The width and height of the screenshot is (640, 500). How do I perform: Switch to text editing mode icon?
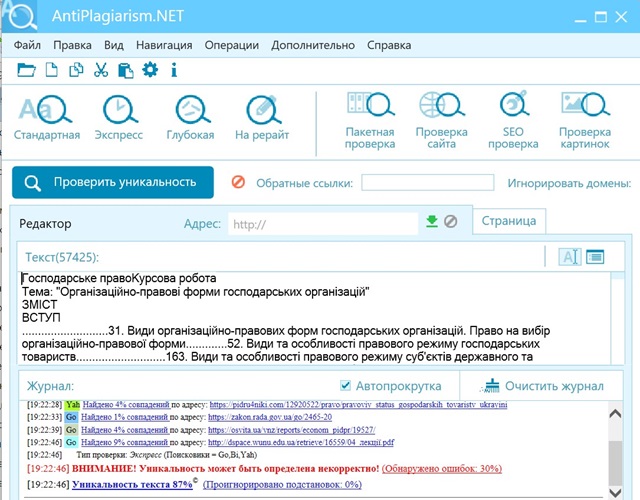[570, 257]
